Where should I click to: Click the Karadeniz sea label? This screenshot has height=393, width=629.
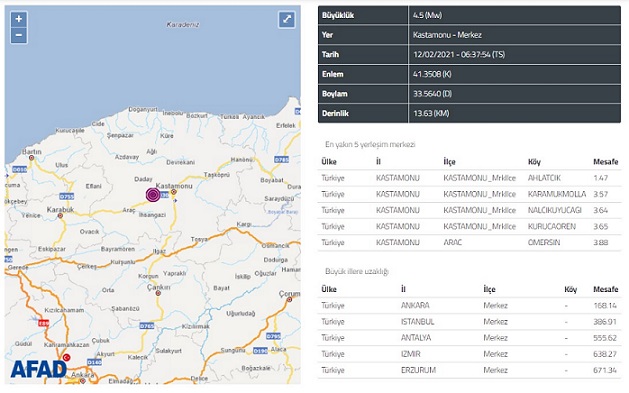(183, 25)
